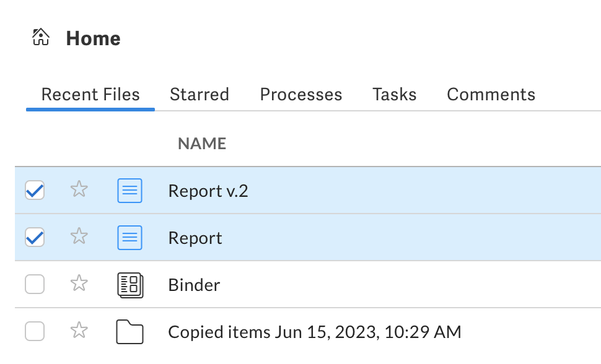
Task: Switch to the Tasks tab
Action: click(x=394, y=94)
